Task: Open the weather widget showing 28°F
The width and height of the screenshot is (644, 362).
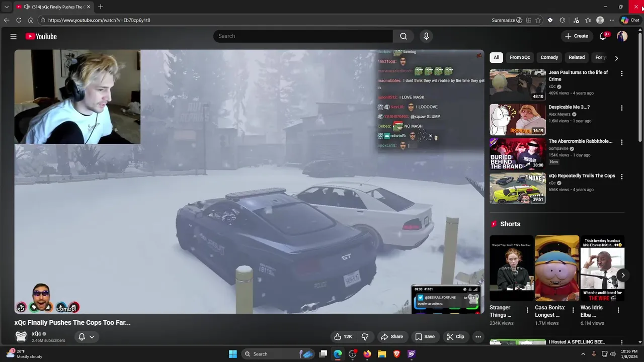Action: tap(24, 354)
